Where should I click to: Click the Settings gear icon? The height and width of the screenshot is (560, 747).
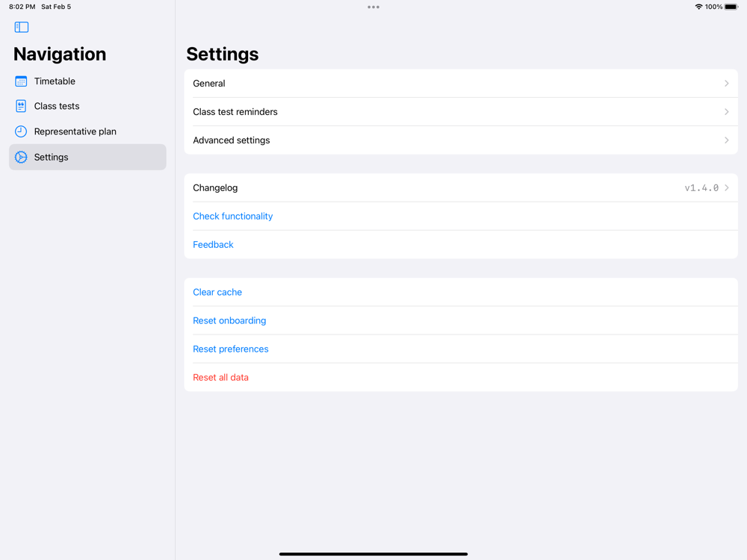pos(21,158)
